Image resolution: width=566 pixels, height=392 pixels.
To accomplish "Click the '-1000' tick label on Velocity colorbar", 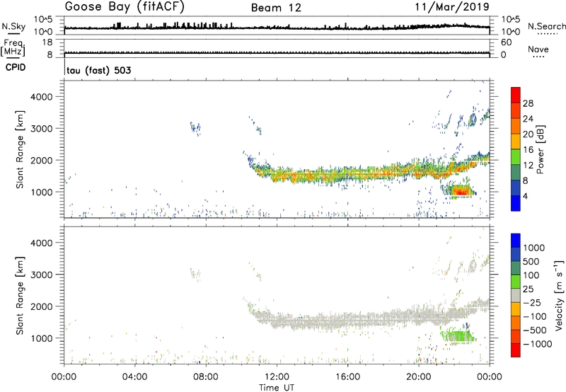I will (538, 344).
